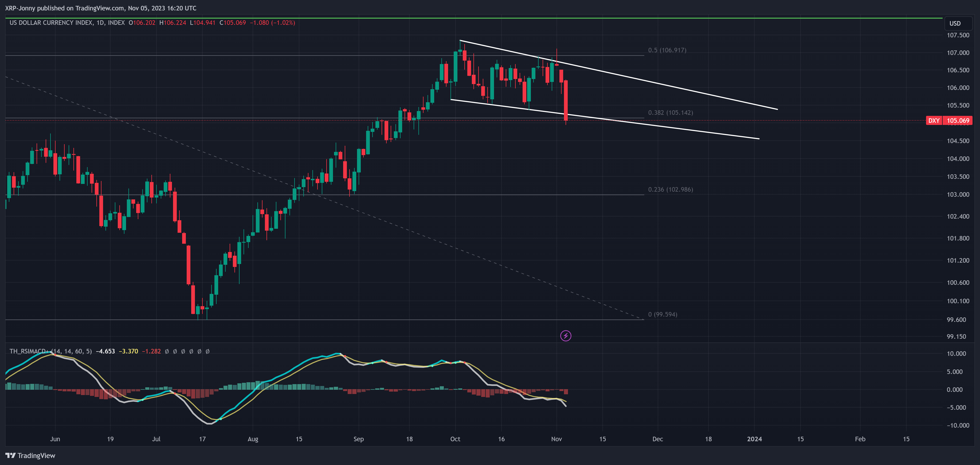
Task: Click the purple lightning bolt event icon
Action: pyautogui.click(x=566, y=336)
